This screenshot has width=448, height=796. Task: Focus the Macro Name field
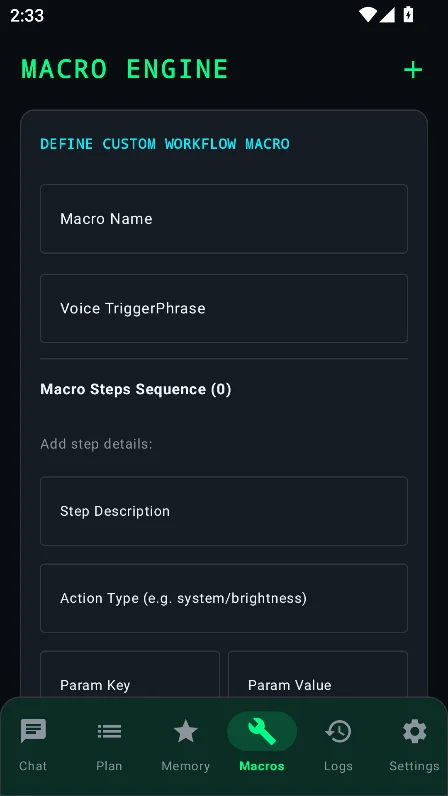coord(224,219)
